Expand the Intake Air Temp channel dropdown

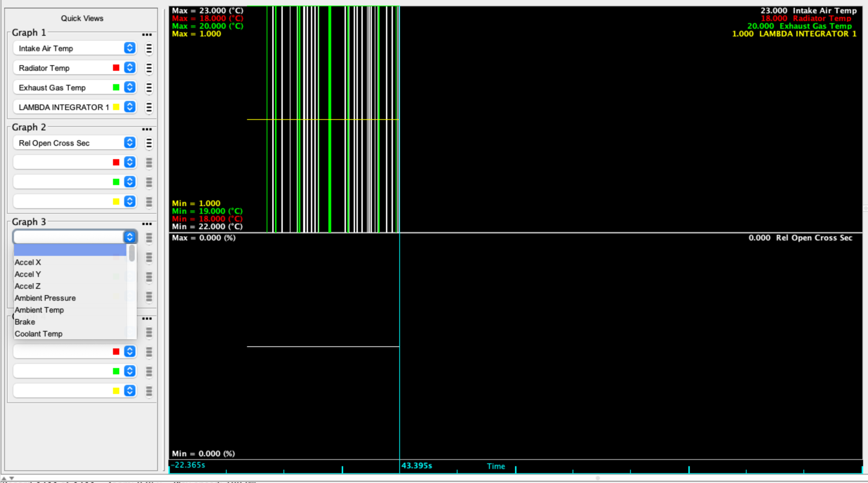click(x=130, y=48)
